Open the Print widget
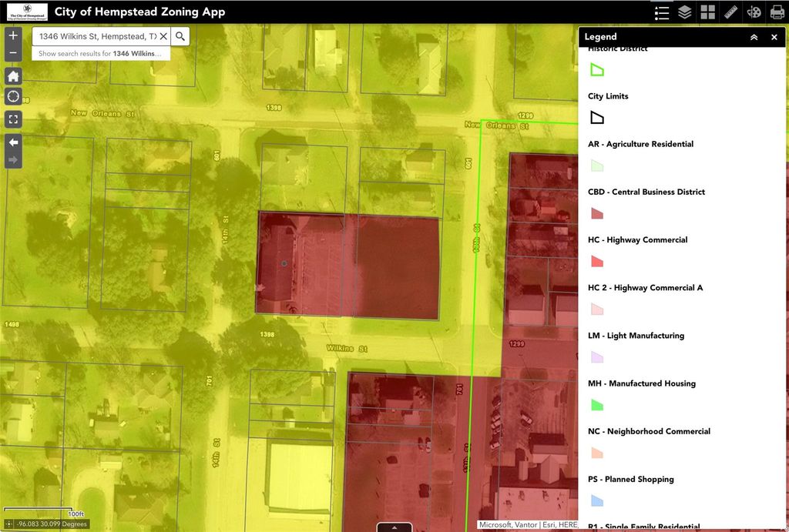The width and height of the screenshot is (789, 532). click(x=777, y=12)
